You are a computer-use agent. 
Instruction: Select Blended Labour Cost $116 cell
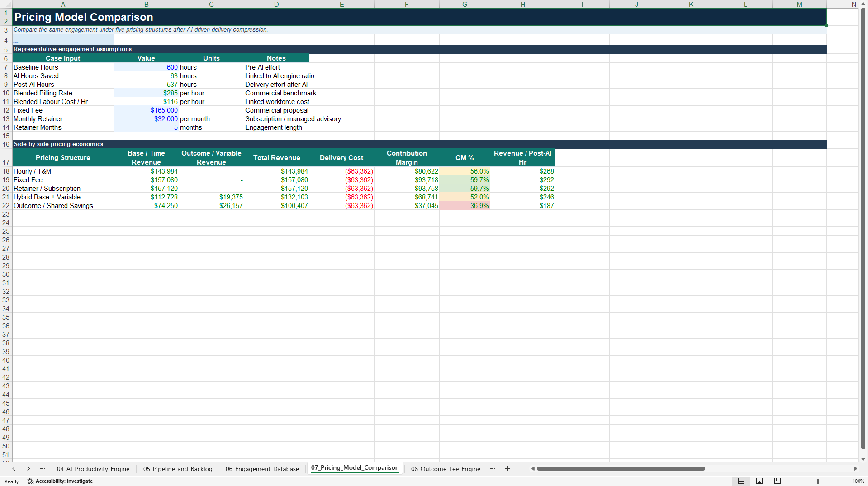(146, 102)
